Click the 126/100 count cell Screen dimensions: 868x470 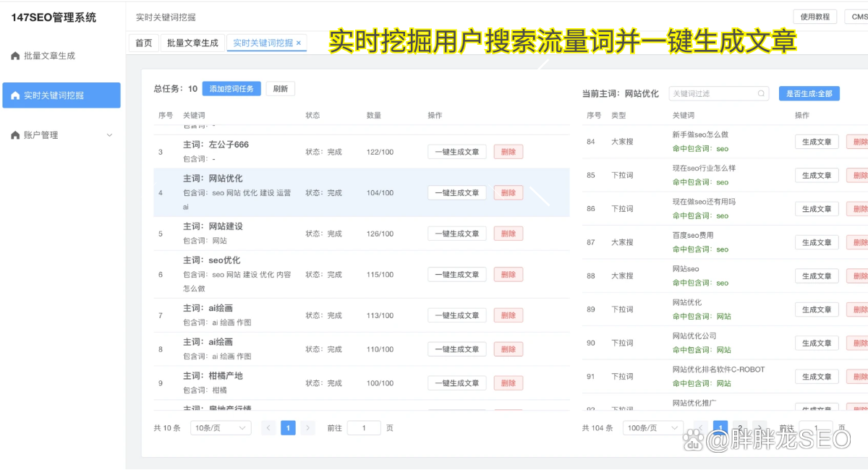click(380, 234)
